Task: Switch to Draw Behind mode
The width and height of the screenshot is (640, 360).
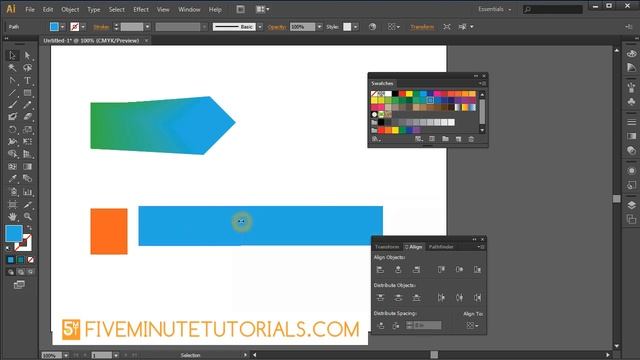Action: (20, 272)
